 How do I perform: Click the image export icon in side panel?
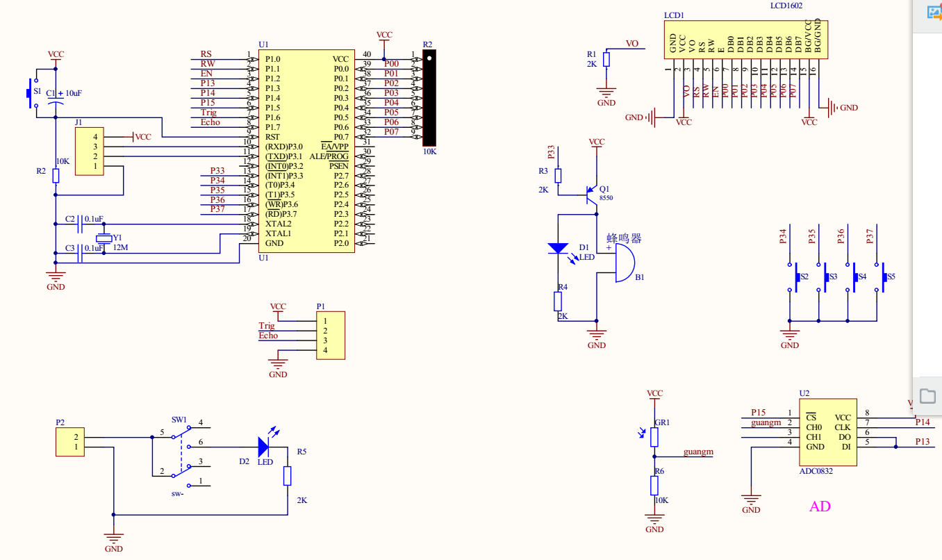click(936, 12)
